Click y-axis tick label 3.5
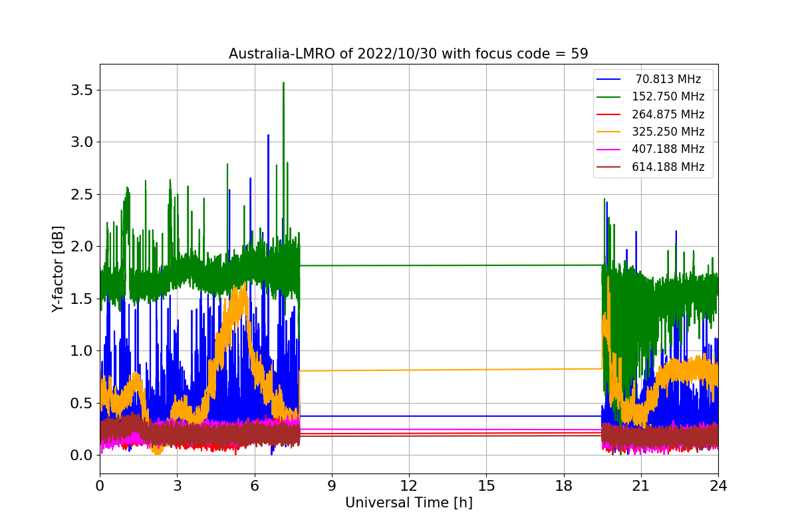The image size is (798, 532). pyautogui.click(x=82, y=90)
